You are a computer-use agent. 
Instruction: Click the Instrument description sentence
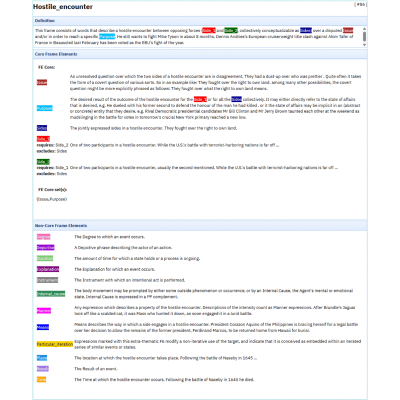click(x=129, y=280)
